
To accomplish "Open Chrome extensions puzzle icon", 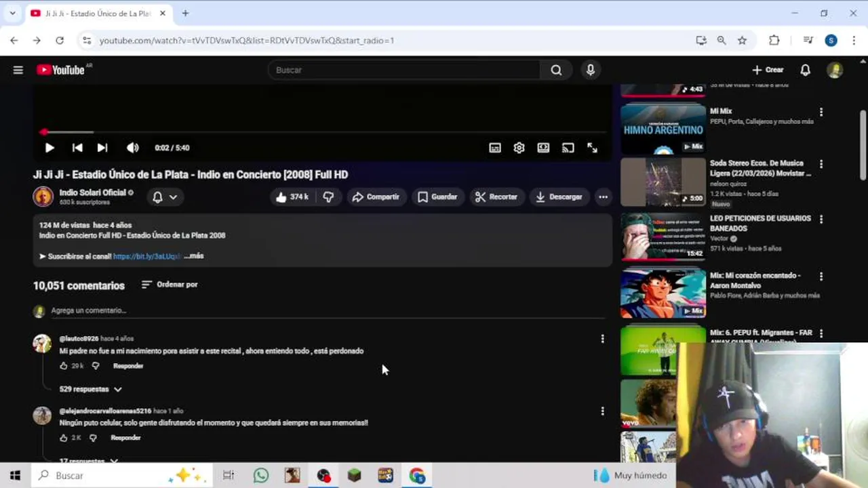I will pyautogui.click(x=774, y=41).
